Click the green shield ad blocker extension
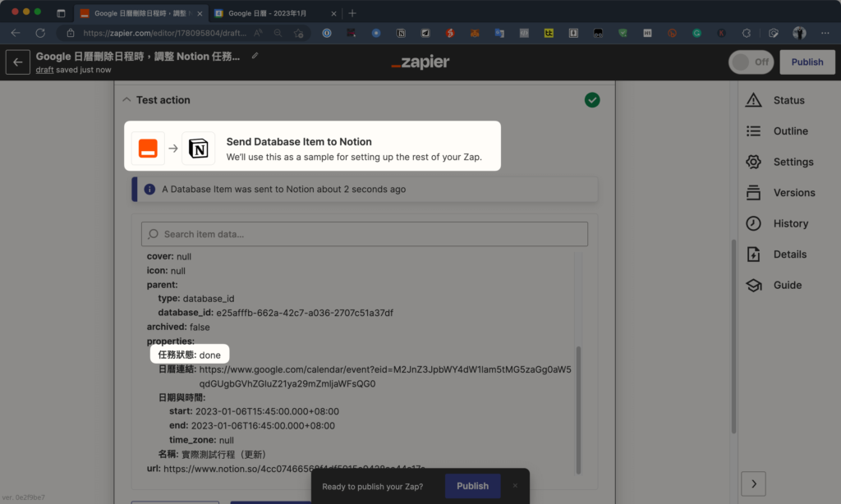The image size is (841, 504). pyautogui.click(x=623, y=33)
